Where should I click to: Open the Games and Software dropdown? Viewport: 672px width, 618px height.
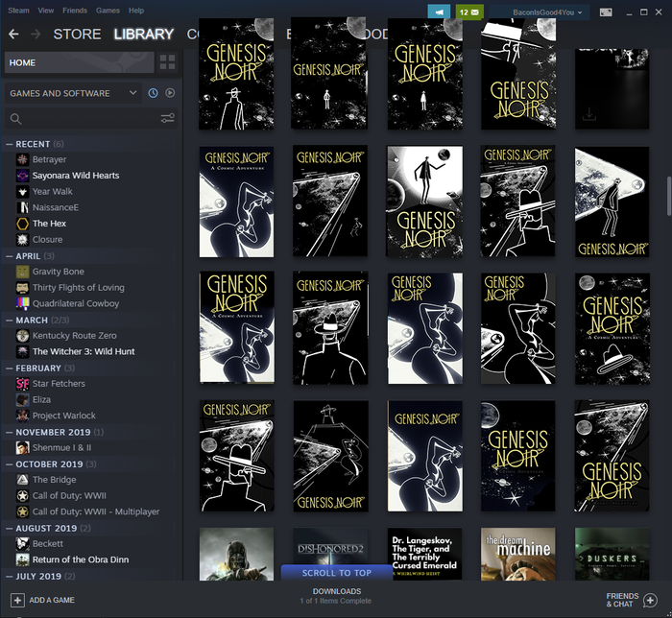[73, 93]
